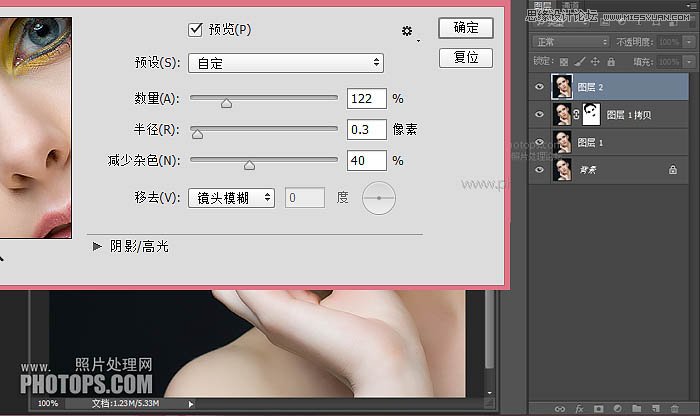Viewport: 700px width, 416px height.
Task: Lock layer position move icon
Action: tap(595, 62)
